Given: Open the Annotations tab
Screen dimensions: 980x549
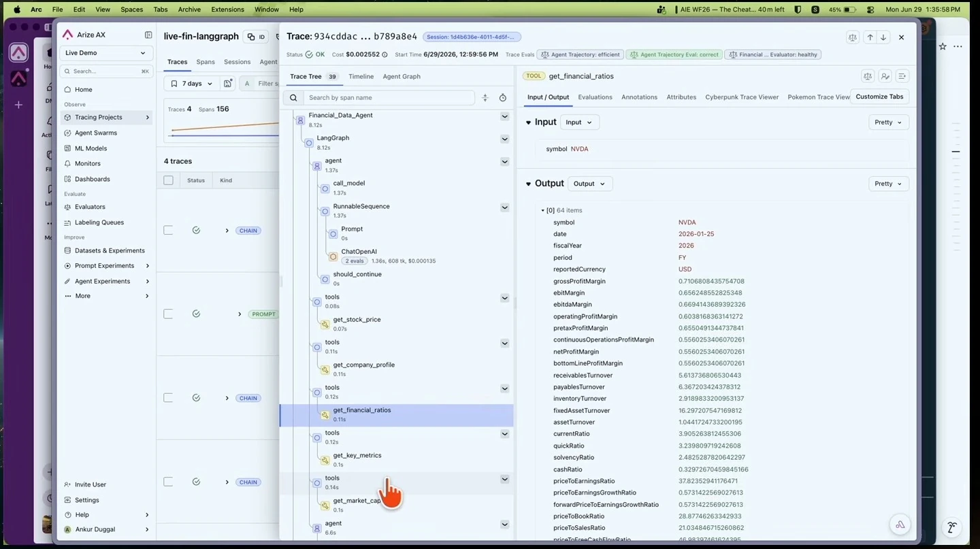Looking at the screenshot, I should [x=639, y=97].
